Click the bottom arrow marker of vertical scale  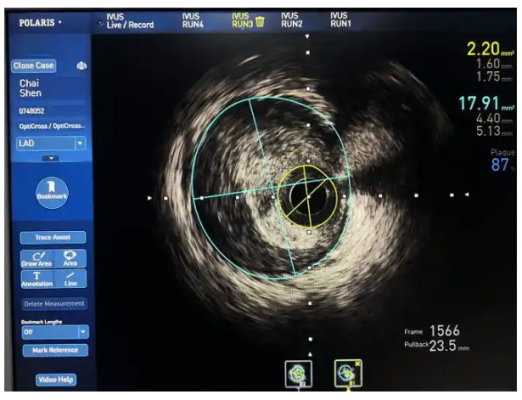click(310, 354)
